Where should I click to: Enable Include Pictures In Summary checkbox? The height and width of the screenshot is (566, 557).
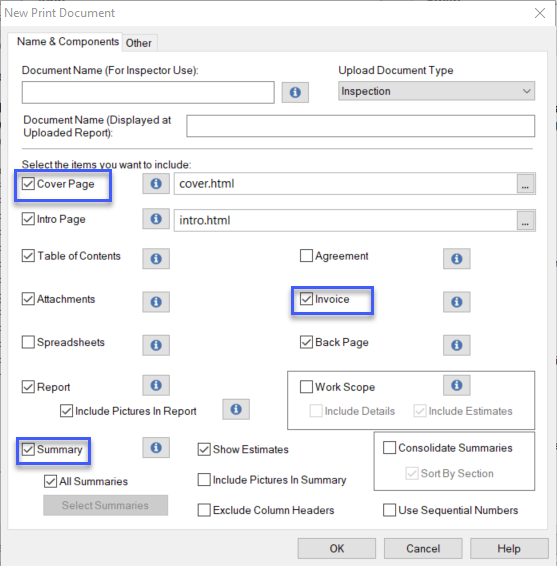[x=204, y=480]
